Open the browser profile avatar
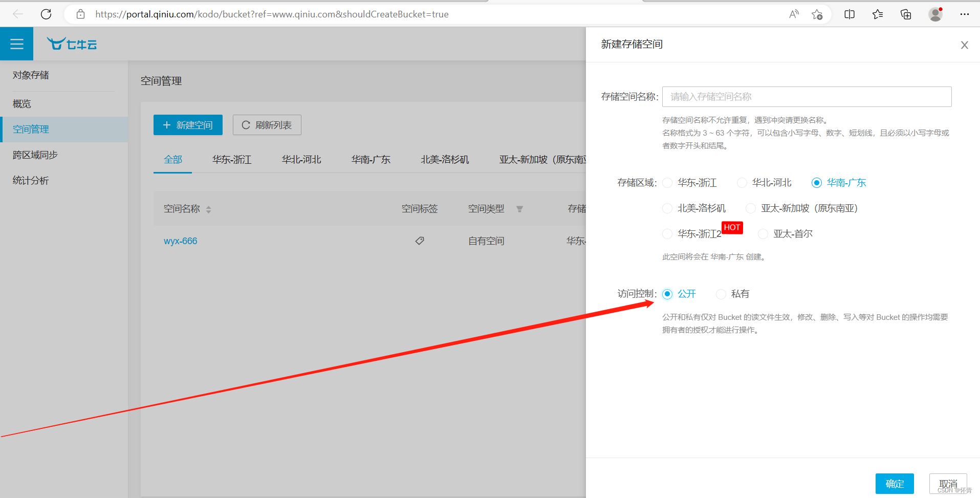Screen dimensions: 980x498 935,14
